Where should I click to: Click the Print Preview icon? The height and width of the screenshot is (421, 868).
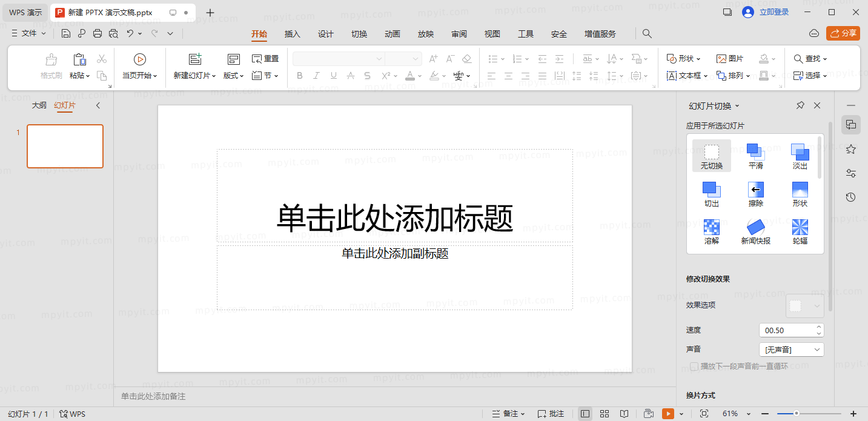click(x=113, y=34)
